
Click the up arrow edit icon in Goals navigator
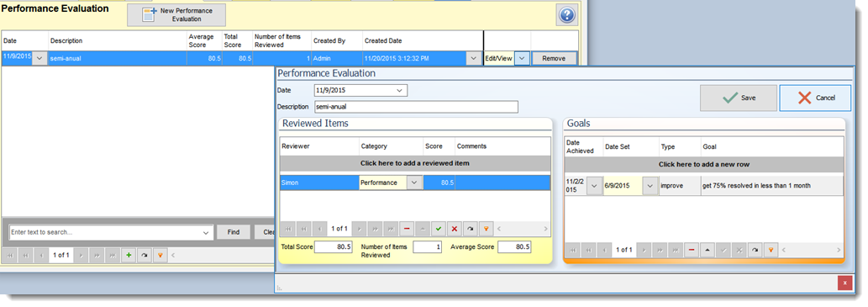pyautogui.click(x=707, y=250)
